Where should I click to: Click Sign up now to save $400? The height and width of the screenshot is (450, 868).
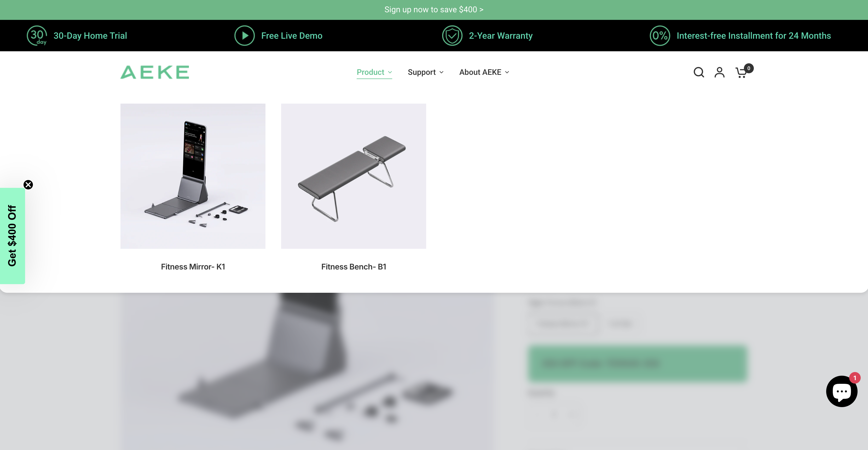[x=434, y=10]
